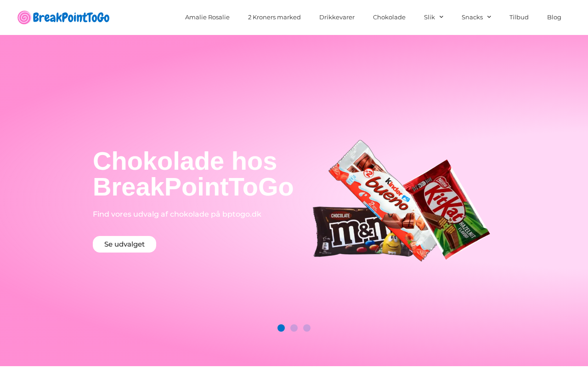Open the 2 Kroners marked page
This screenshot has width=588, height=368.
274,17
